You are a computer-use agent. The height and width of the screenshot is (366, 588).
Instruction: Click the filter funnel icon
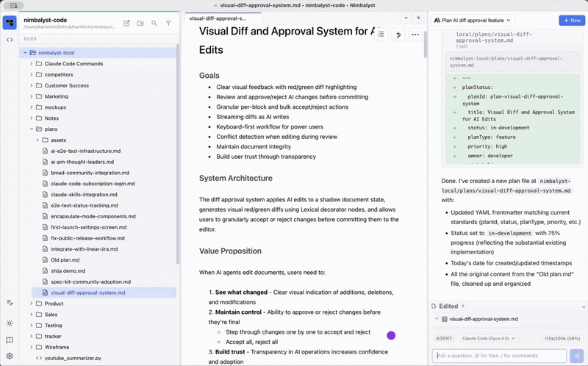point(168,24)
